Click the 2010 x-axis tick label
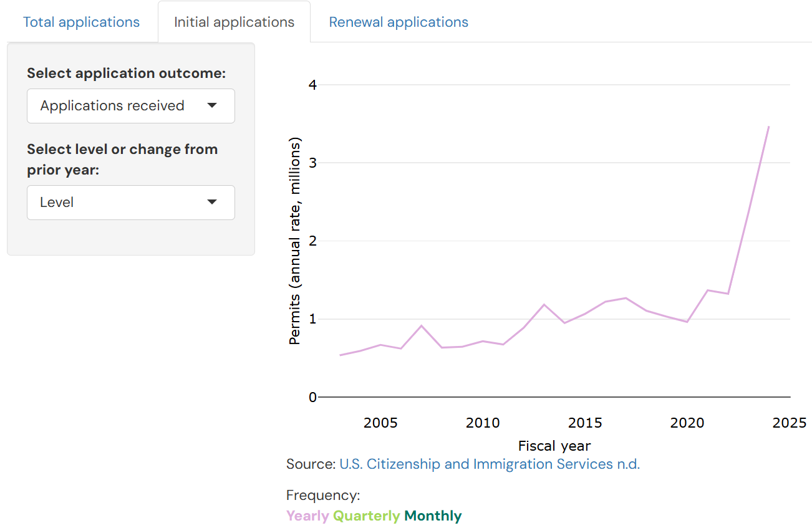Viewport: 812px width, 528px height. [483, 423]
